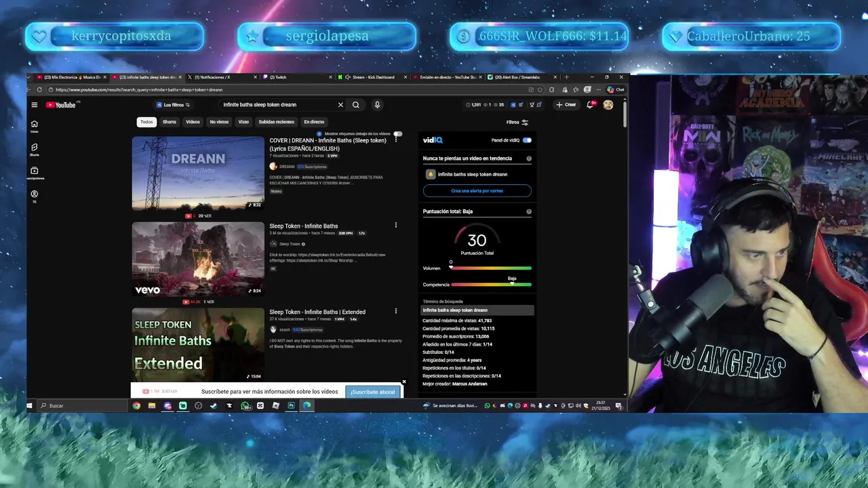
Task: Open the Sleep Token - Infinite Baths title link
Action: (303, 226)
